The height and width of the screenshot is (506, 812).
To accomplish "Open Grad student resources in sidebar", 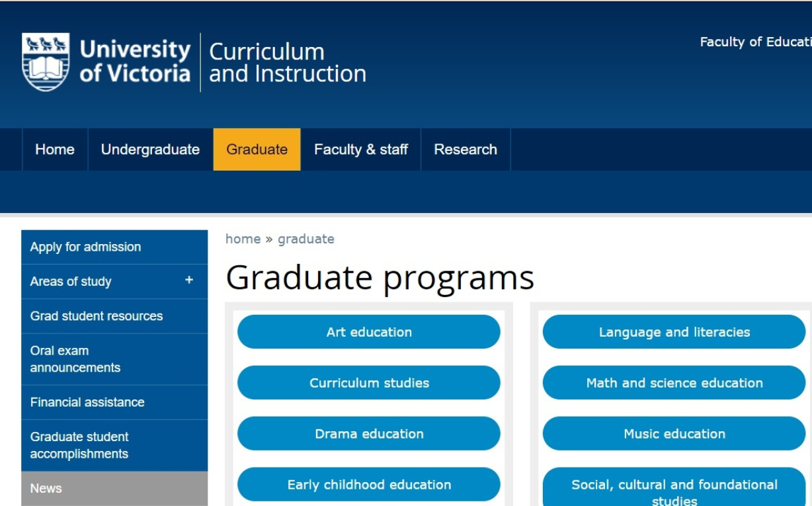I will click(x=96, y=316).
